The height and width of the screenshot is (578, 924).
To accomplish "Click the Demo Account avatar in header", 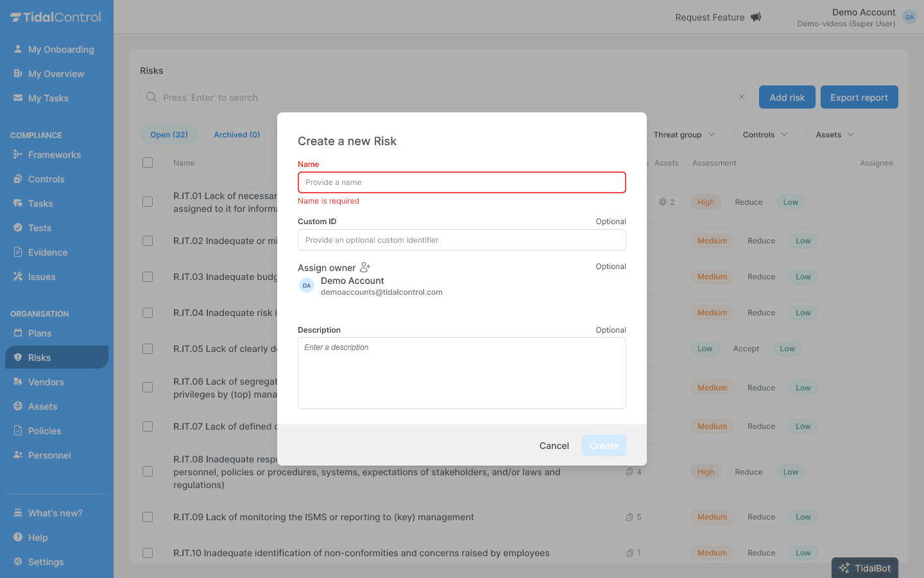I will (909, 17).
